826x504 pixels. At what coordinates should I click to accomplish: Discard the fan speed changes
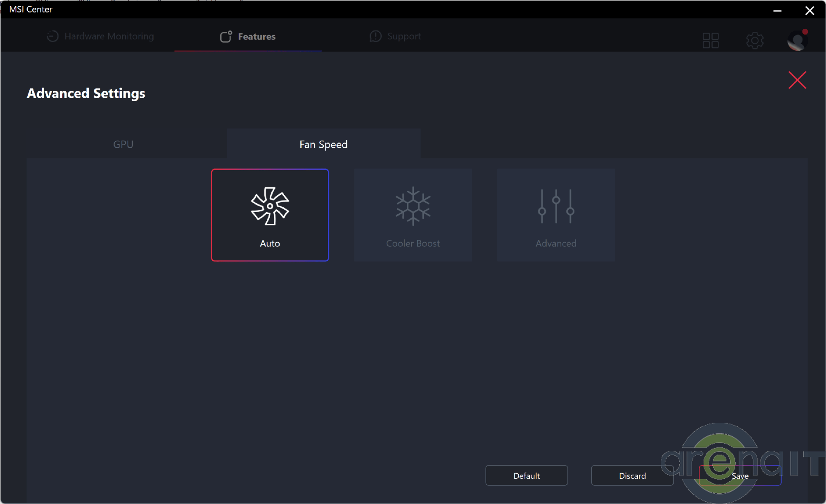(632, 476)
